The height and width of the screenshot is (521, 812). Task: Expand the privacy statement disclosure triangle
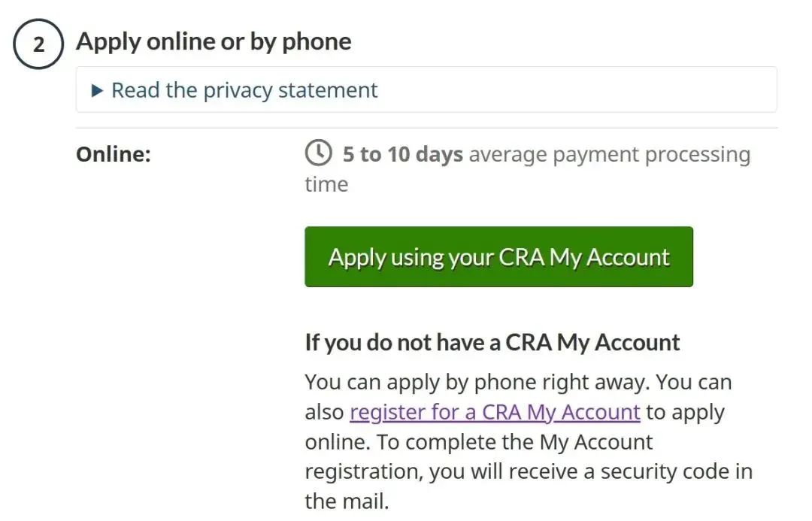[97, 91]
